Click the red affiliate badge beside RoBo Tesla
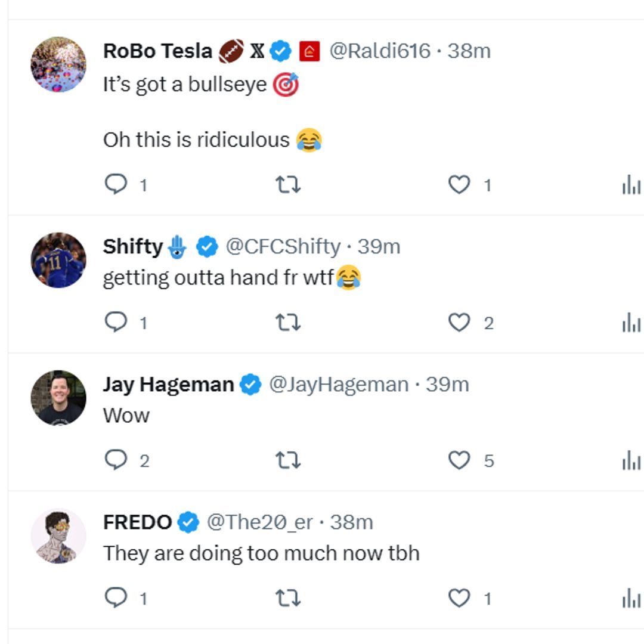Screen dimensions: 644x644 pyautogui.click(x=309, y=52)
